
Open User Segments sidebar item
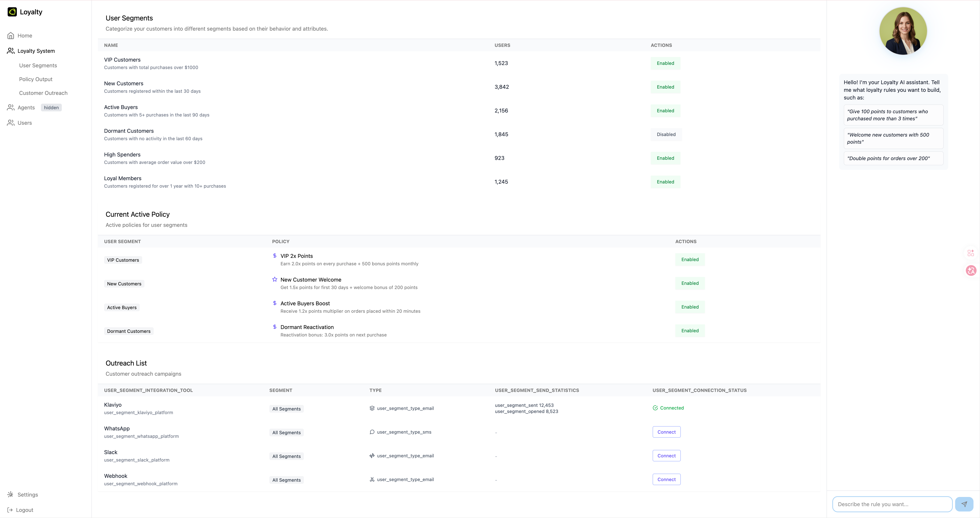pos(38,65)
